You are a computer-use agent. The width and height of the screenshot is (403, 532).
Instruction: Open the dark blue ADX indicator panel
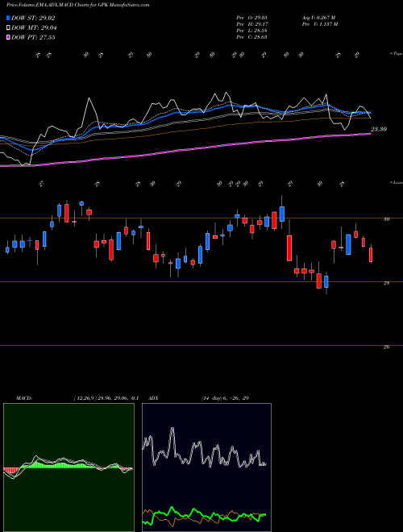click(x=206, y=468)
